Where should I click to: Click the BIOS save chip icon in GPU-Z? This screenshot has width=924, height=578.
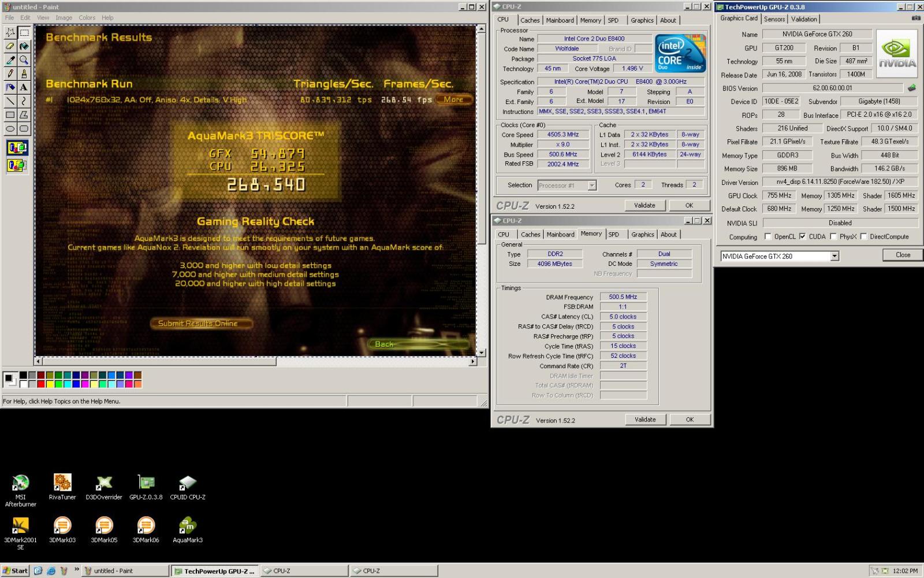click(x=912, y=88)
